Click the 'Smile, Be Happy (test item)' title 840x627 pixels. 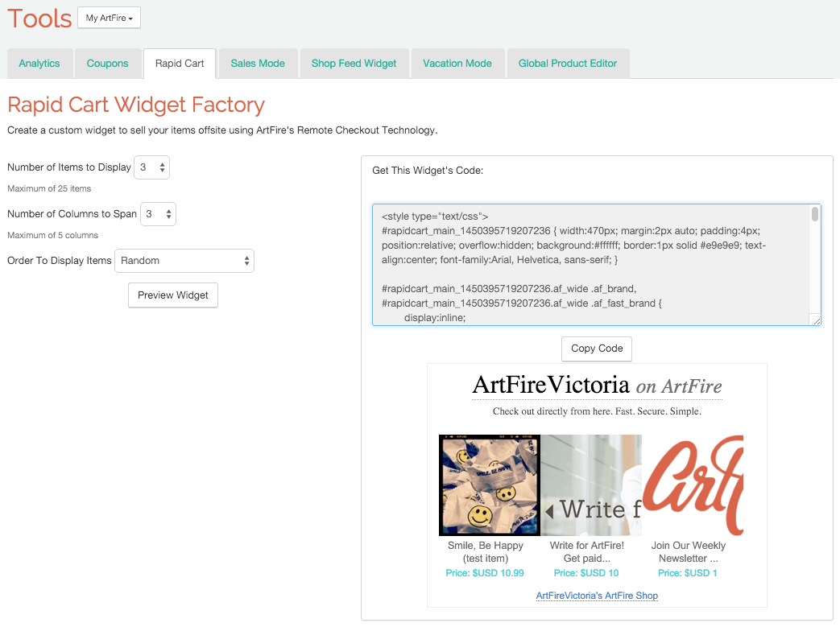(x=486, y=552)
